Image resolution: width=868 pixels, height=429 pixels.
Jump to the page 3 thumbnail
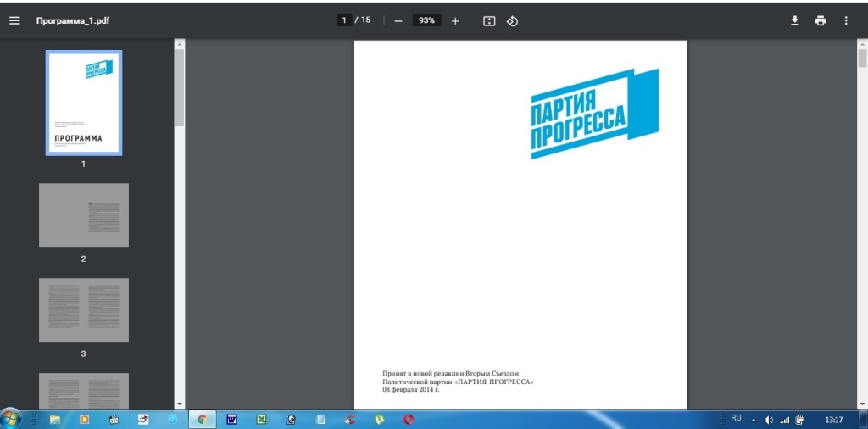(x=84, y=310)
